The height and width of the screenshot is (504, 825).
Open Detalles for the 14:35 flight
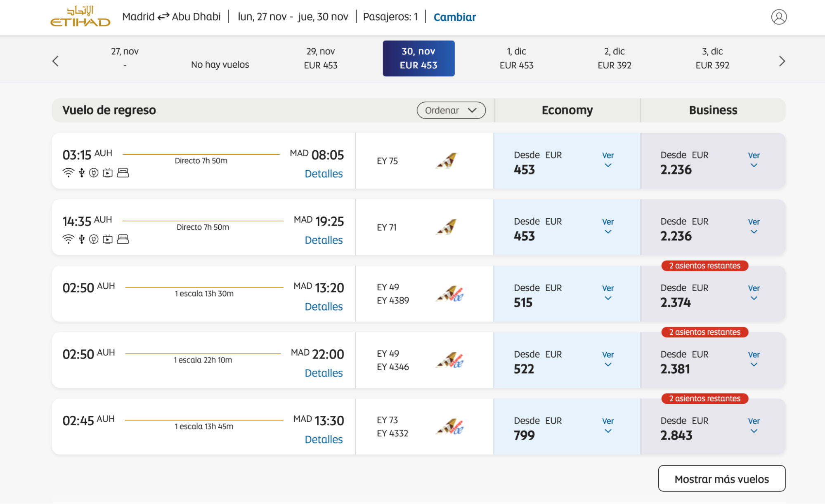[x=324, y=240]
